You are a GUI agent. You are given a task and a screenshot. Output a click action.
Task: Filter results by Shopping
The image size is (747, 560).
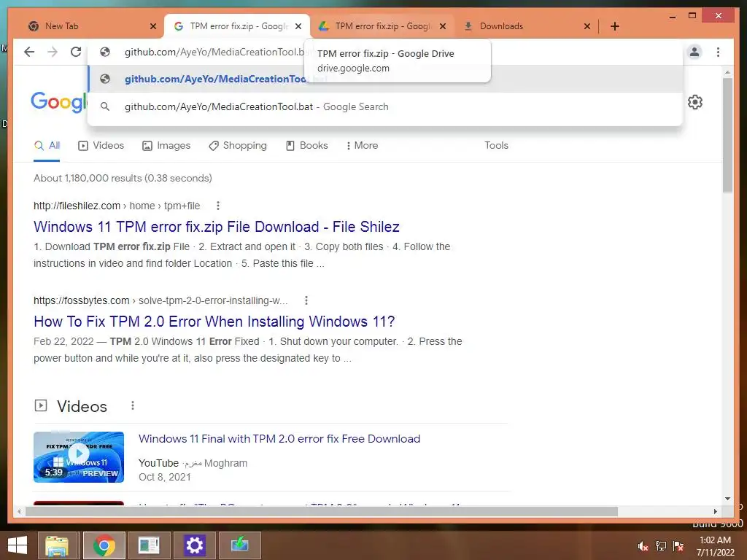click(x=238, y=146)
